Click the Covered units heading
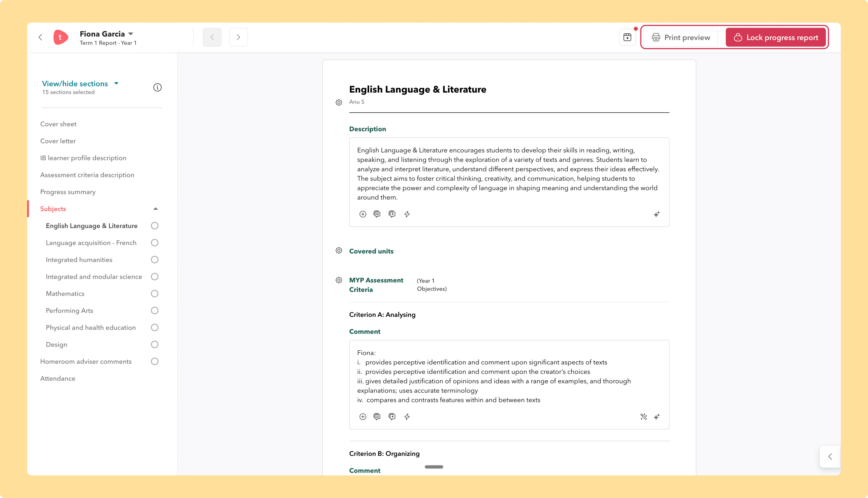 coord(371,251)
